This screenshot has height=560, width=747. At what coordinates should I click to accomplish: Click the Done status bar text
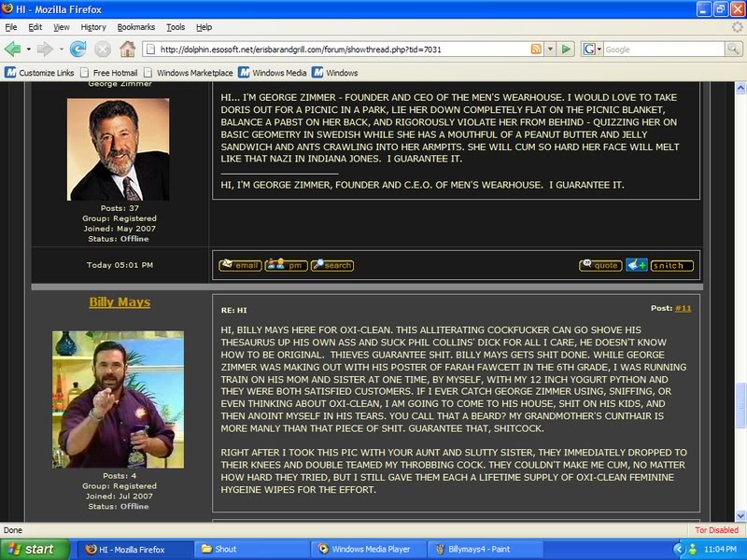(13, 530)
